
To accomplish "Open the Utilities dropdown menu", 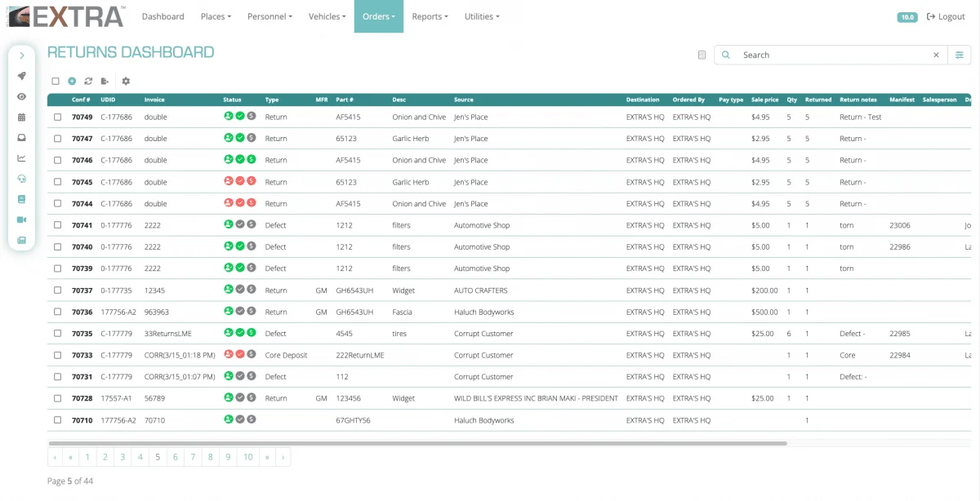I will [482, 16].
